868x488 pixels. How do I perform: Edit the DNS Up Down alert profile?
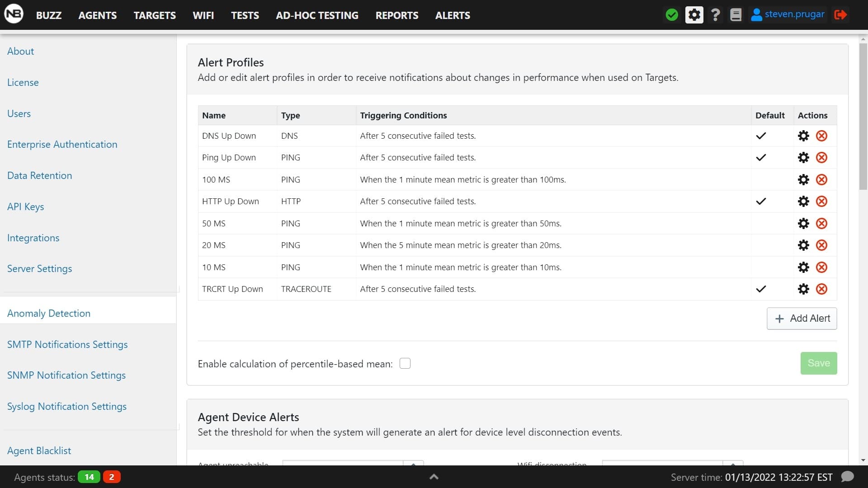click(803, 136)
